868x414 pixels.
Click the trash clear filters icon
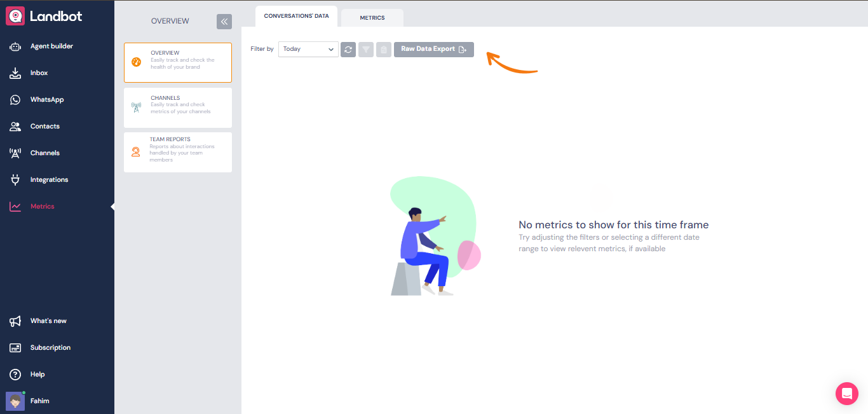click(384, 49)
